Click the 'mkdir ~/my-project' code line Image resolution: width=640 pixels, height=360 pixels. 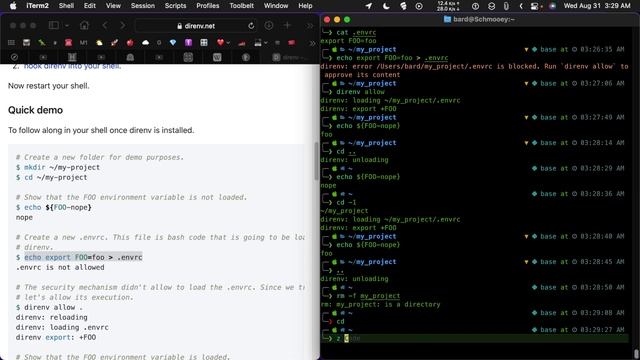[x=58, y=167]
